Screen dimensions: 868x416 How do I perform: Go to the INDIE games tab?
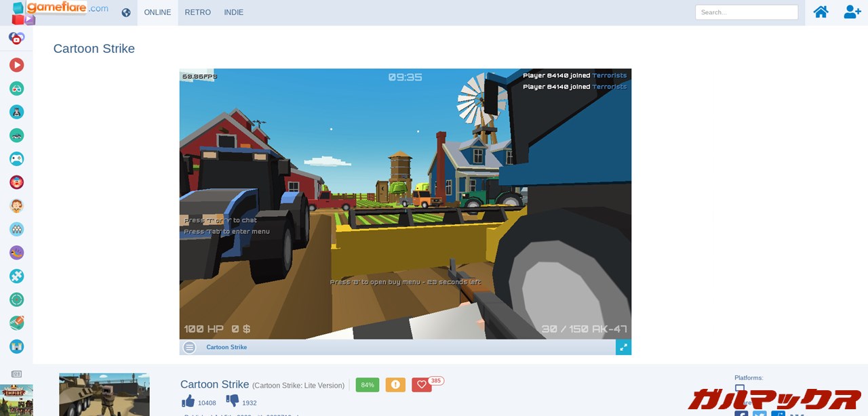[x=233, y=13]
